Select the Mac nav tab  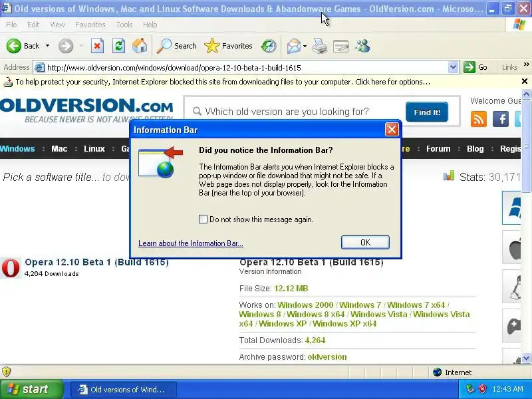point(59,148)
